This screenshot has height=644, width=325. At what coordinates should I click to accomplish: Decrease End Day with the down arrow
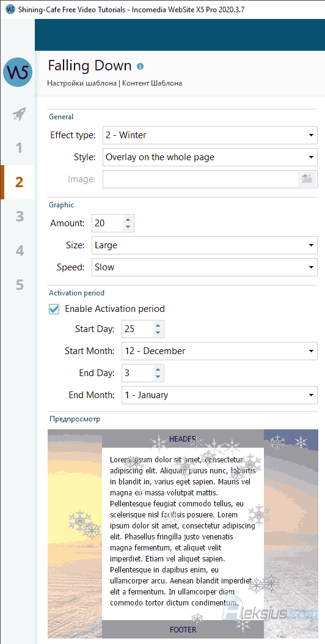pos(158,377)
